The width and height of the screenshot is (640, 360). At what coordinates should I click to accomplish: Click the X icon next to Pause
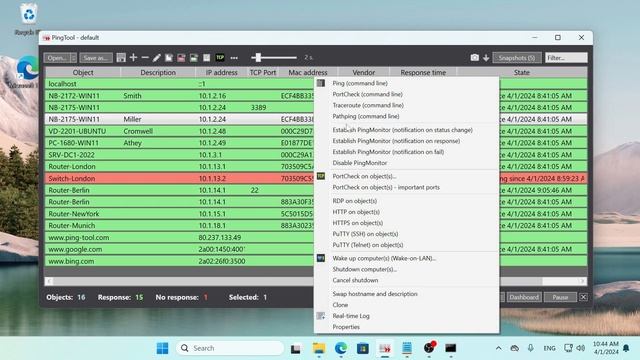pyautogui.click(x=583, y=297)
